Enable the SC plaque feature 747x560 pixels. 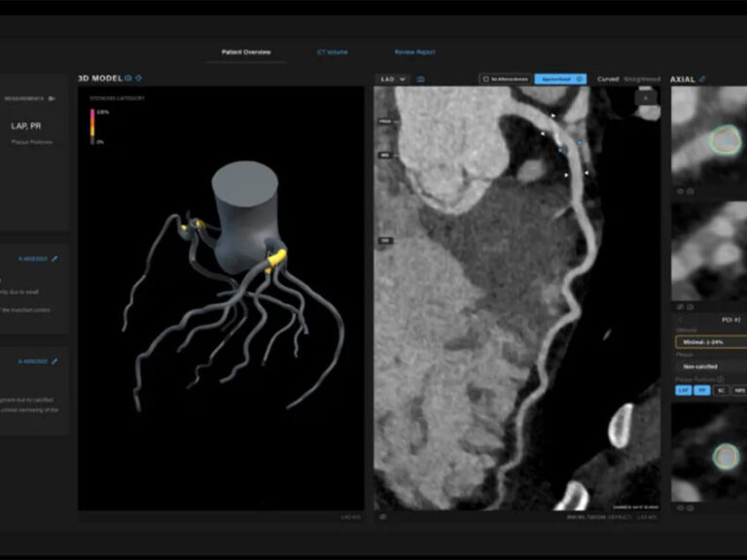tap(721, 390)
